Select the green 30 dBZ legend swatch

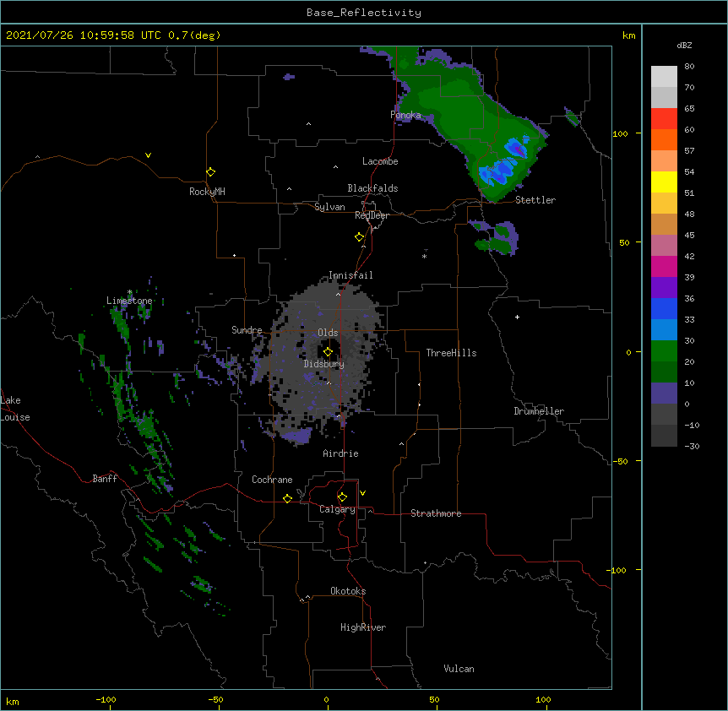pos(664,351)
